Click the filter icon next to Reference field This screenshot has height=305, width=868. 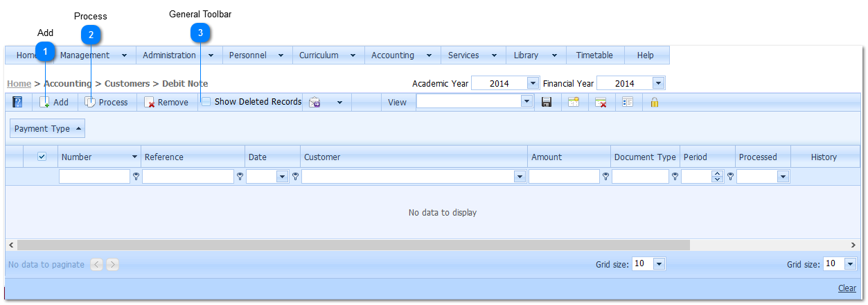coord(240,177)
